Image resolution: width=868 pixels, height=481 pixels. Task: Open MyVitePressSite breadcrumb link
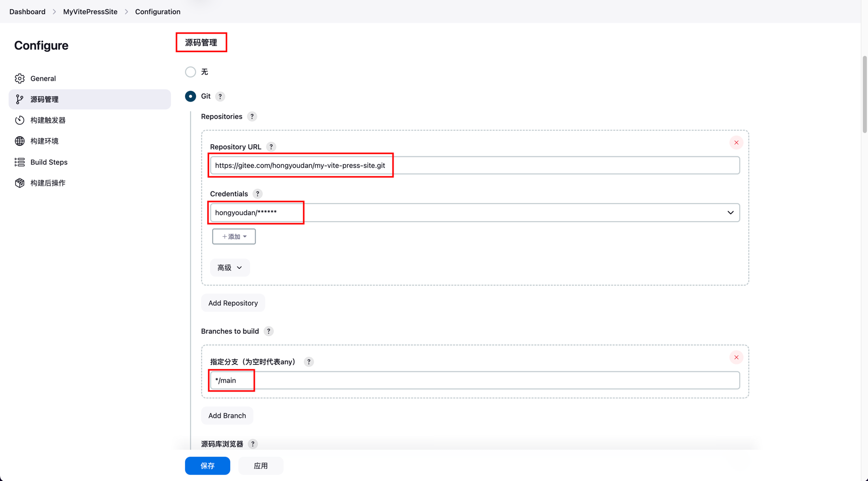90,12
